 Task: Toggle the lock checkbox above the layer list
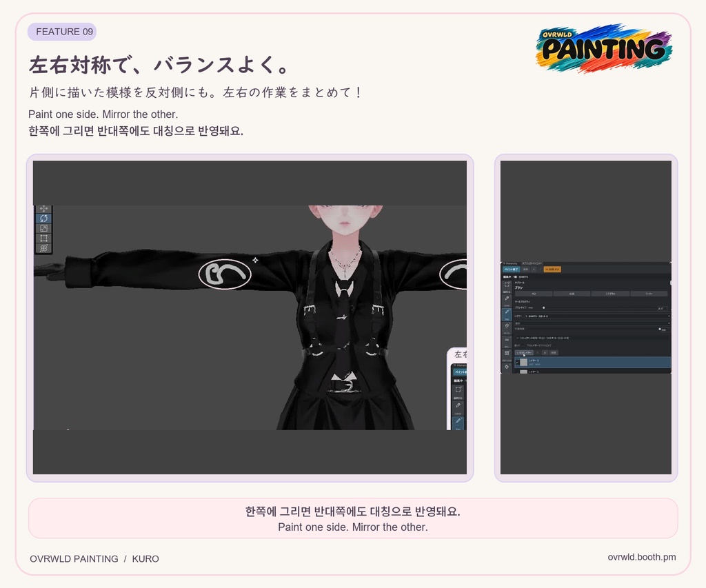point(523,345)
